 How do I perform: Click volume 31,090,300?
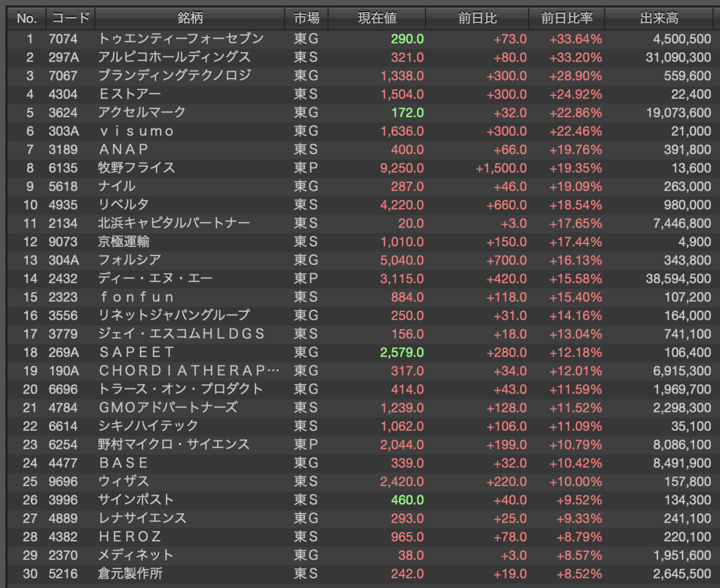pos(679,58)
